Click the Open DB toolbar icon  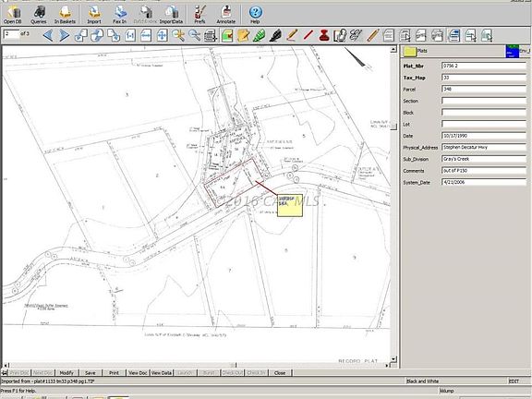click(x=13, y=14)
